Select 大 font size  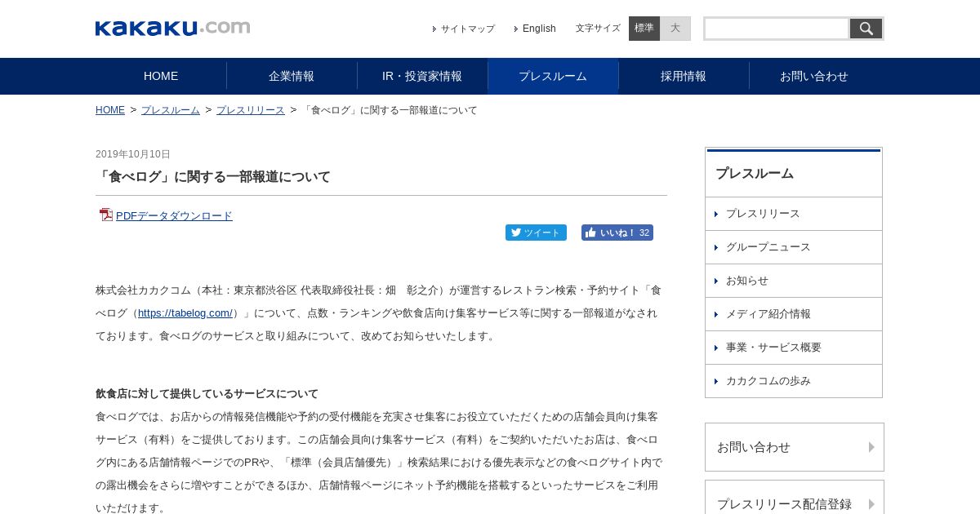(675, 29)
